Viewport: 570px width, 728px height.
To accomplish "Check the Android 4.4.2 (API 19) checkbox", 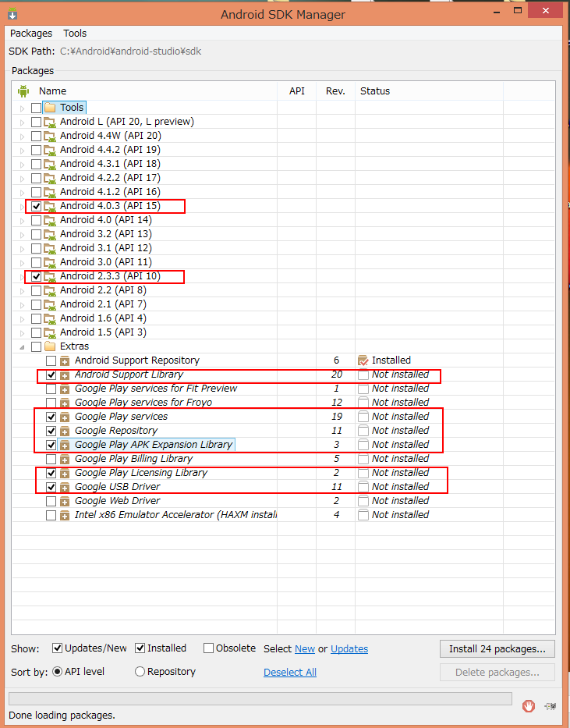I will tap(36, 150).
